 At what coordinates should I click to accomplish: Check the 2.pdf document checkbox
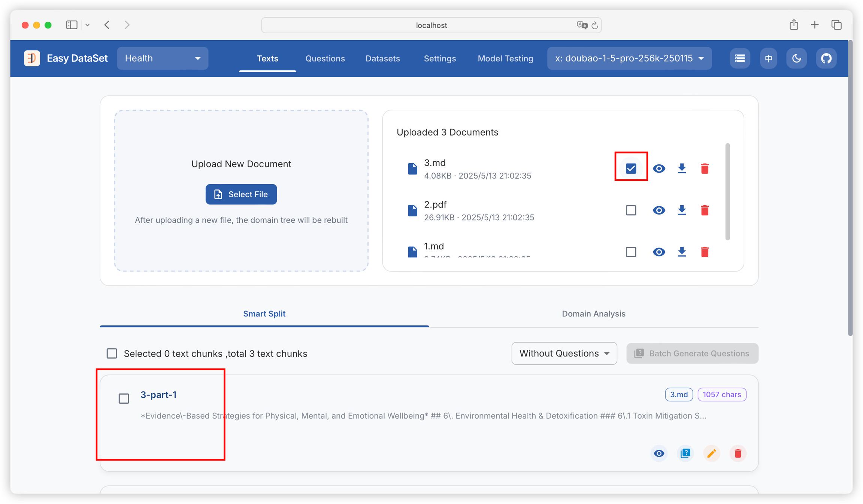click(x=631, y=210)
